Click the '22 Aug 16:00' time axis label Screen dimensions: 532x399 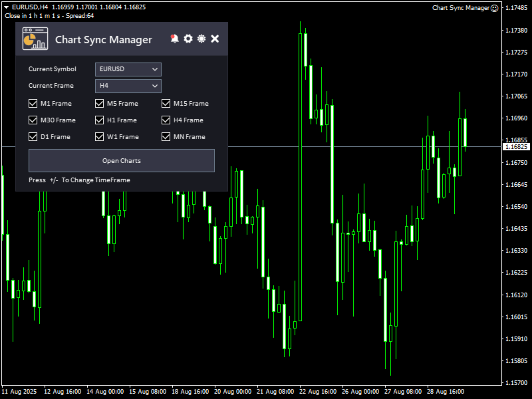[318, 392]
